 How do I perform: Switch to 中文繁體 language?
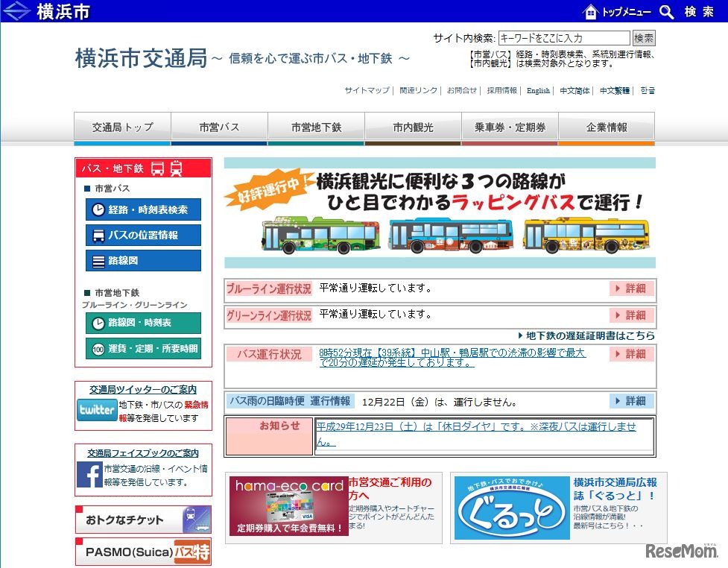(x=615, y=90)
